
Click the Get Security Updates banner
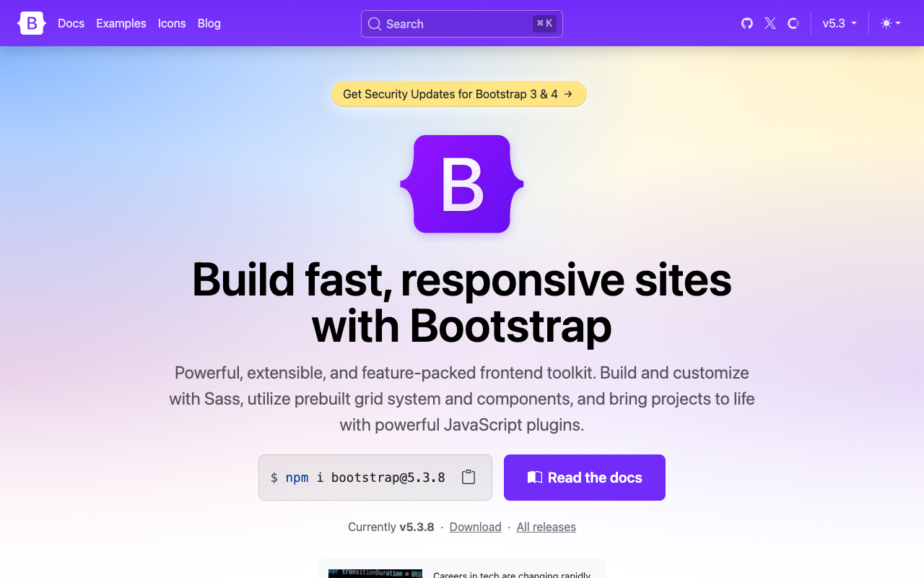pos(458,94)
